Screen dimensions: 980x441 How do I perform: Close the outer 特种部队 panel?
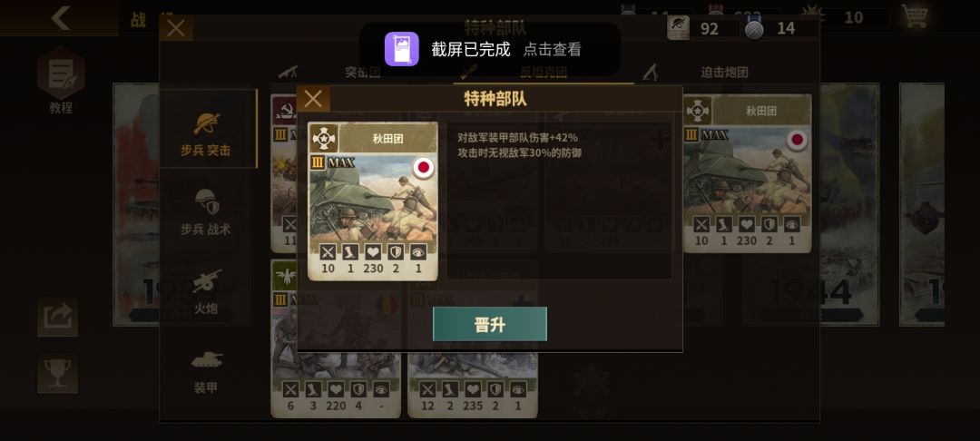click(x=176, y=28)
